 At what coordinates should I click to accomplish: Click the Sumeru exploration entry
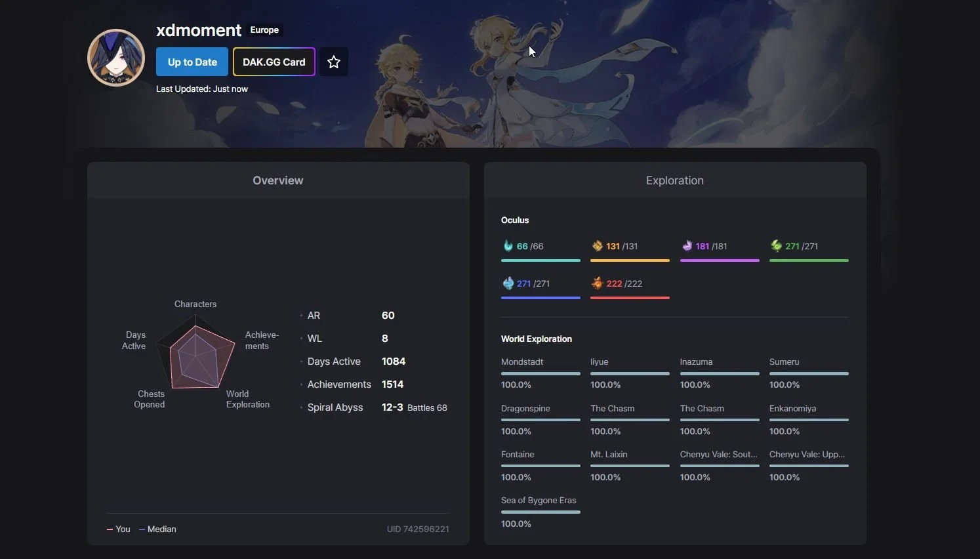809,373
